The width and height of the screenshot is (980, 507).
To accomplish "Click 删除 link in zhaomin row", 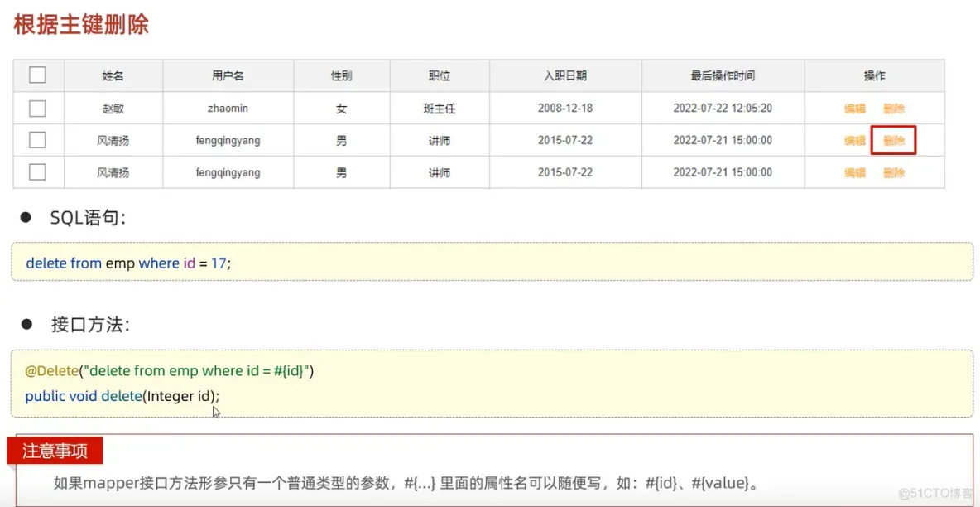I will coord(894,109).
